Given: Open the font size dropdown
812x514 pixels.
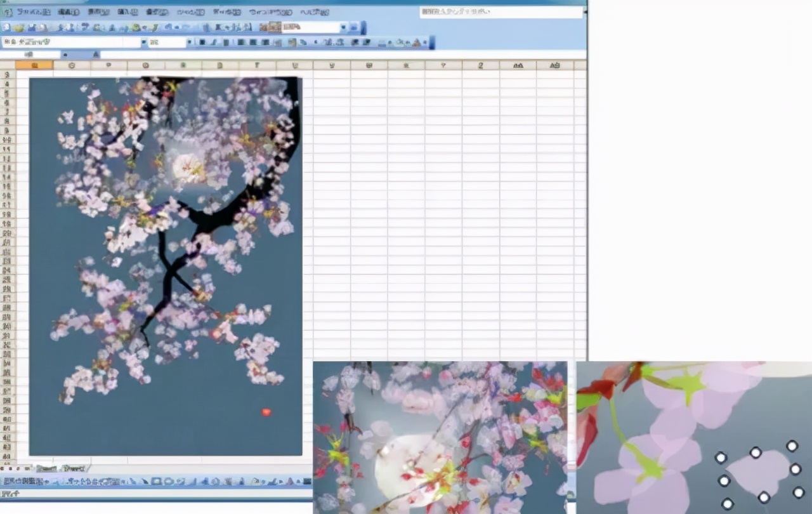Looking at the screenshot, I should pyautogui.click(x=189, y=43).
